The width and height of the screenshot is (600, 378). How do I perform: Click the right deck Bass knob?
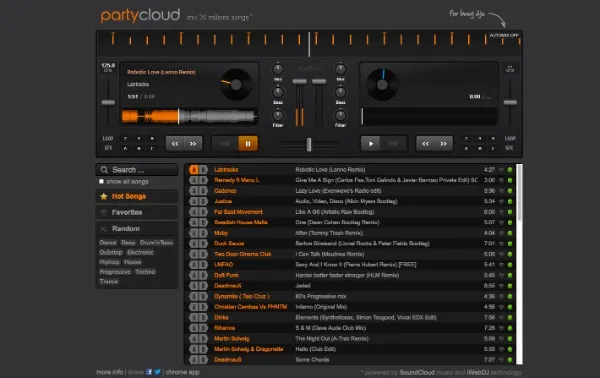[340, 92]
